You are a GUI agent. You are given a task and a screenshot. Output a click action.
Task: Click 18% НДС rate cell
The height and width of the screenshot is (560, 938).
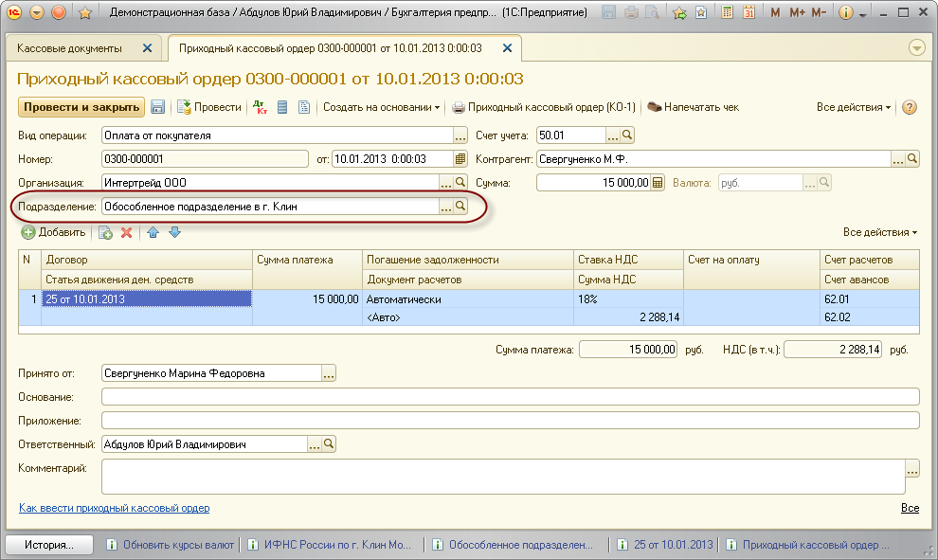click(x=628, y=299)
